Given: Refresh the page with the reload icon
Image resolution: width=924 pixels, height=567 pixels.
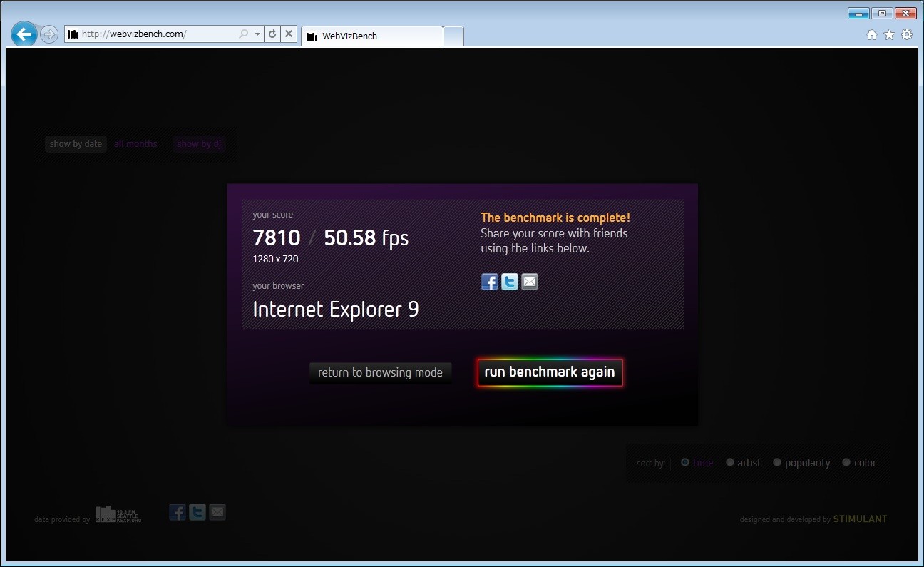Looking at the screenshot, I should (x=272, y=34).
